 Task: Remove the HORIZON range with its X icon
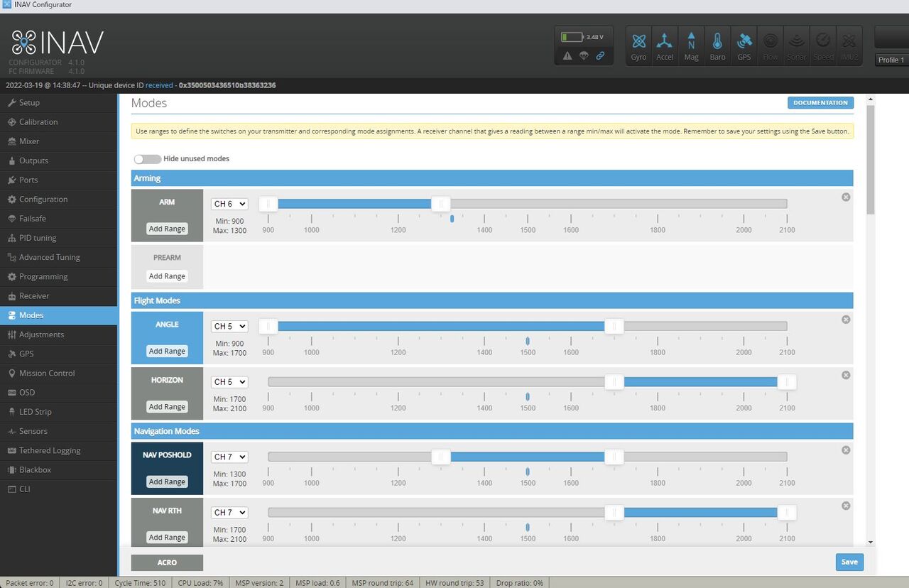click(846, 375)
